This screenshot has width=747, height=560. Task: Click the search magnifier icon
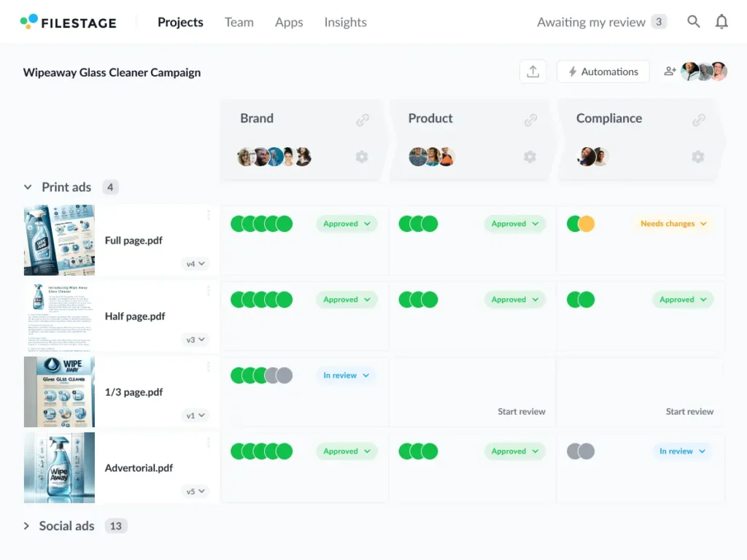click(694, 22)
